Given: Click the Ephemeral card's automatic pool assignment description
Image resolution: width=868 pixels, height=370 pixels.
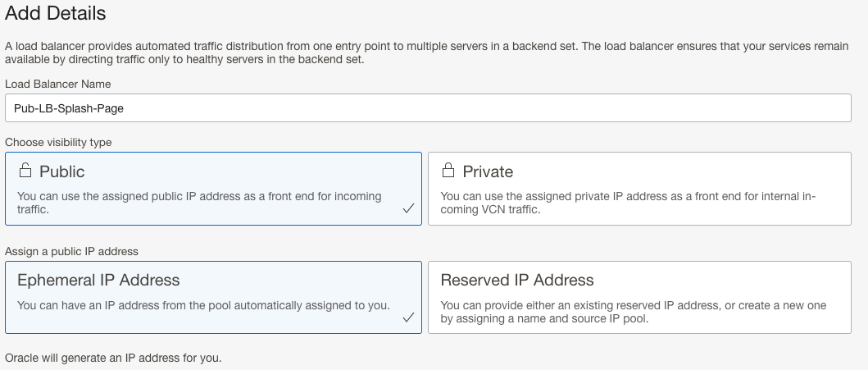Looking at the screenshot, I should [x=203, y=305].
